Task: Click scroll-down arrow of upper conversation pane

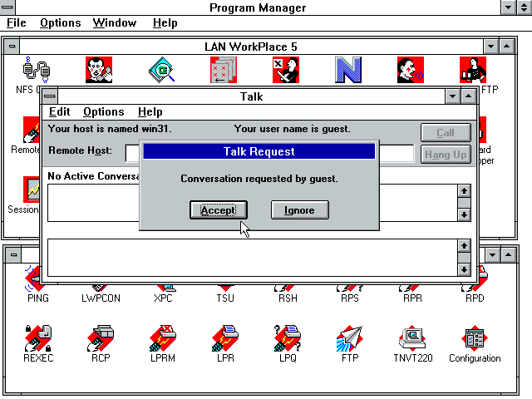Action: [464, 214]
